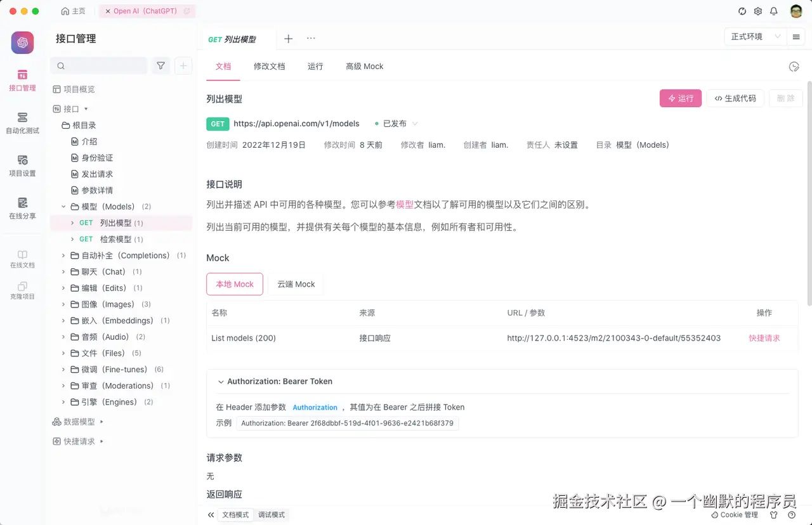Follow the pink 模型 link in the description

pyautogui.click(x=405, y=205)
